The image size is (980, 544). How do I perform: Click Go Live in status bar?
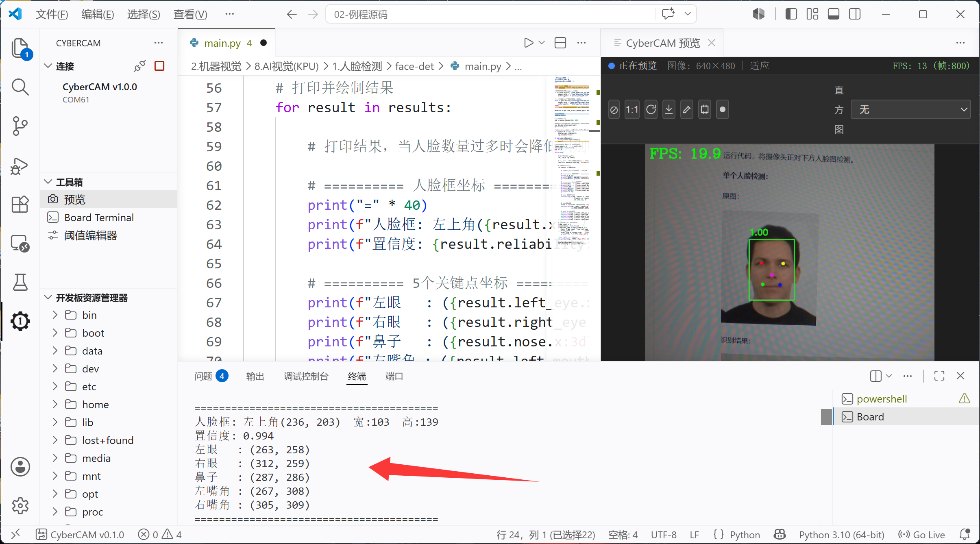pos(921,535)
